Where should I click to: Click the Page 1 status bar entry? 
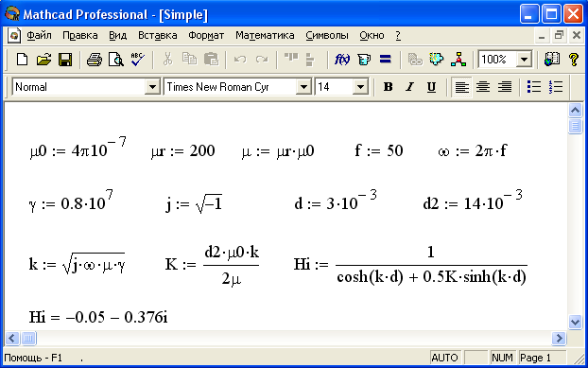coord(543,358)
